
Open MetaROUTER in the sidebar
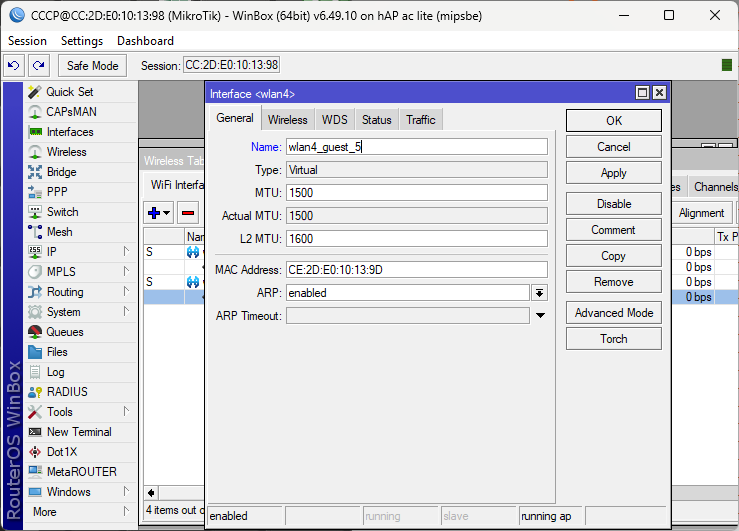pos(82,472)
